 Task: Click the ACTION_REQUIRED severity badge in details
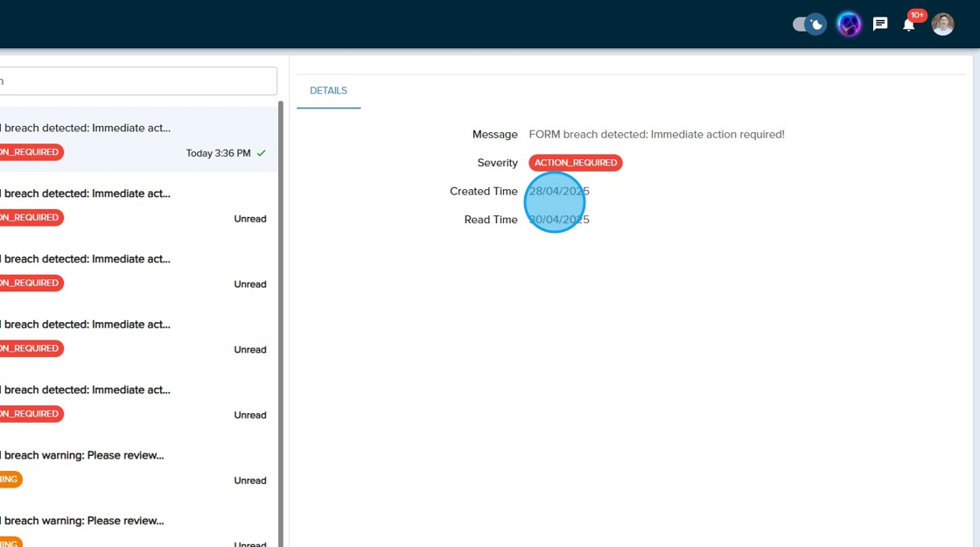click(575, 163)
